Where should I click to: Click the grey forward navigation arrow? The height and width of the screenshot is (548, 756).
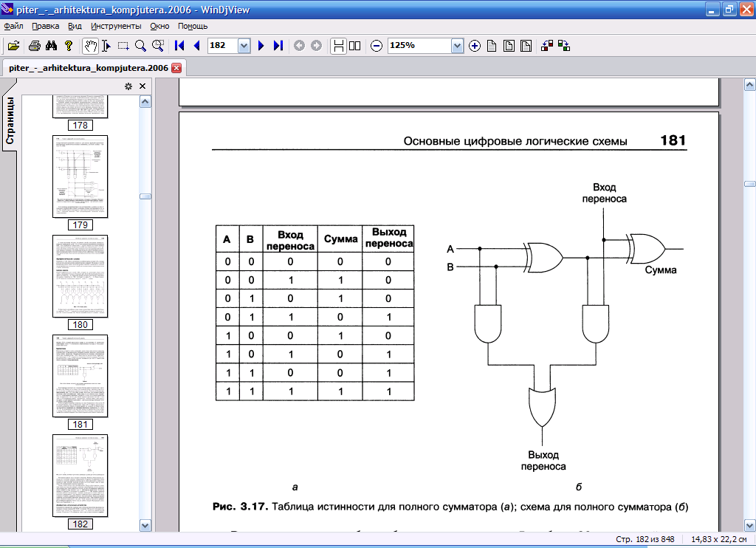(316, 46)
